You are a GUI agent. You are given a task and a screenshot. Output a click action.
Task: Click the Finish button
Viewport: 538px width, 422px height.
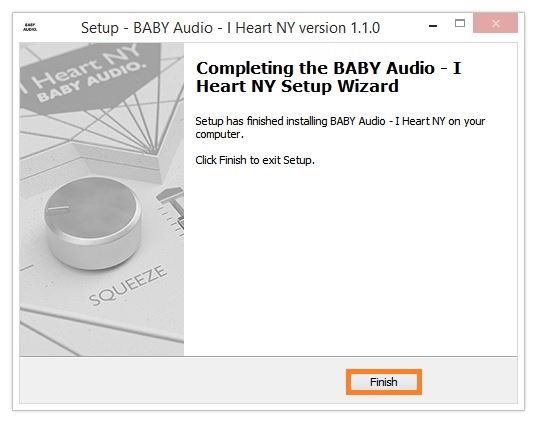click(x=384, y=382)
